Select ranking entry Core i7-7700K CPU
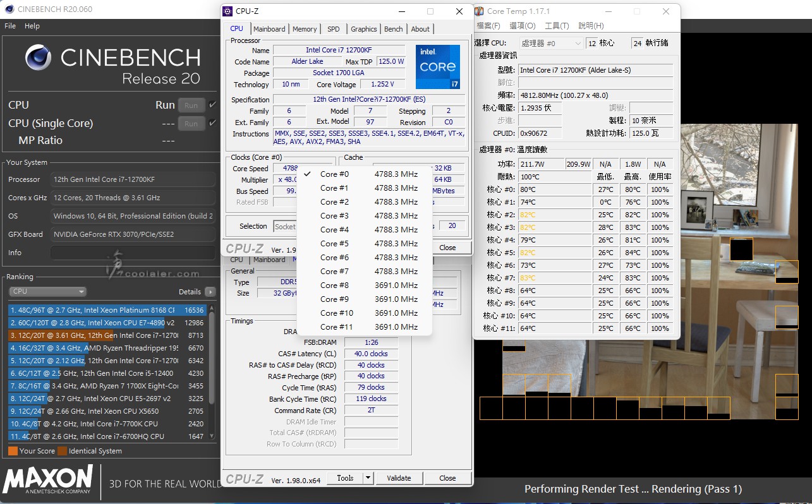812x504 pixels. pos(107,424)
